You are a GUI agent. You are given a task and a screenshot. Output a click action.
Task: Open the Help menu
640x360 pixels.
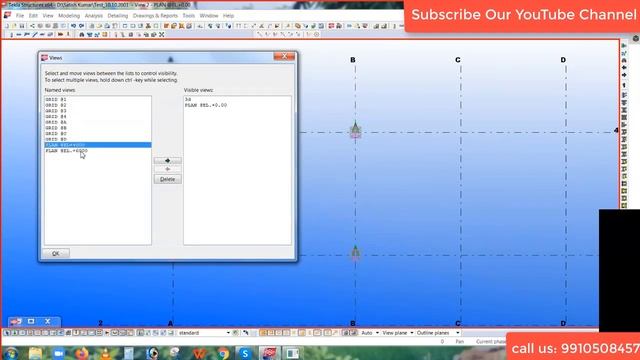pos(228,16)
